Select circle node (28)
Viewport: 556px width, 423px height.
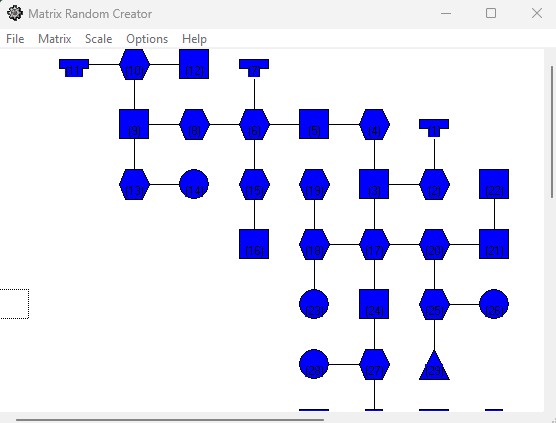coord(314,364)
